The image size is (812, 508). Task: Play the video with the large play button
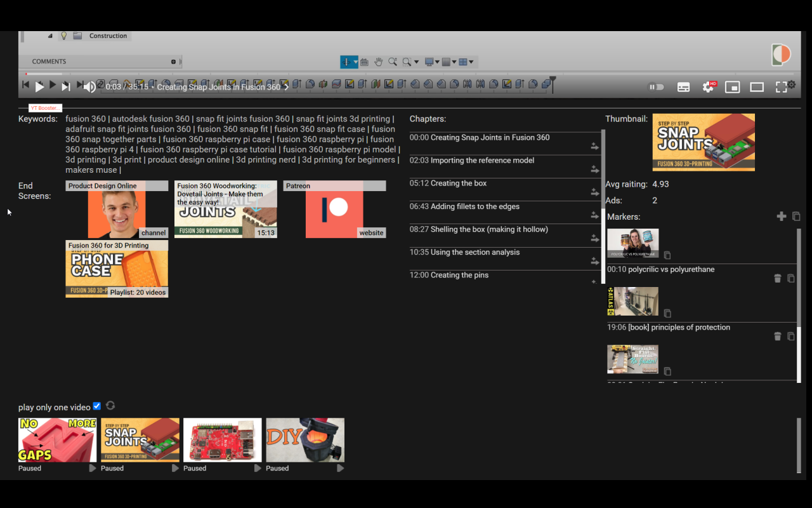pyautogui.click(x=39, y=86)
